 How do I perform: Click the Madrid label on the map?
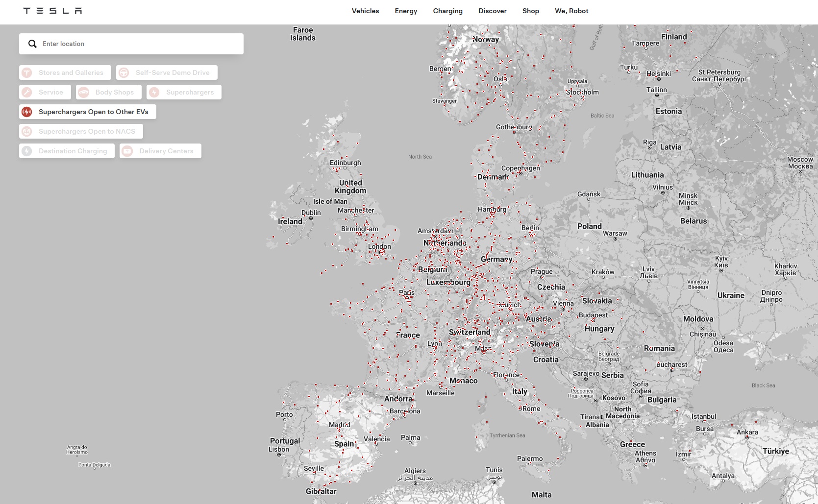(340, 425)
